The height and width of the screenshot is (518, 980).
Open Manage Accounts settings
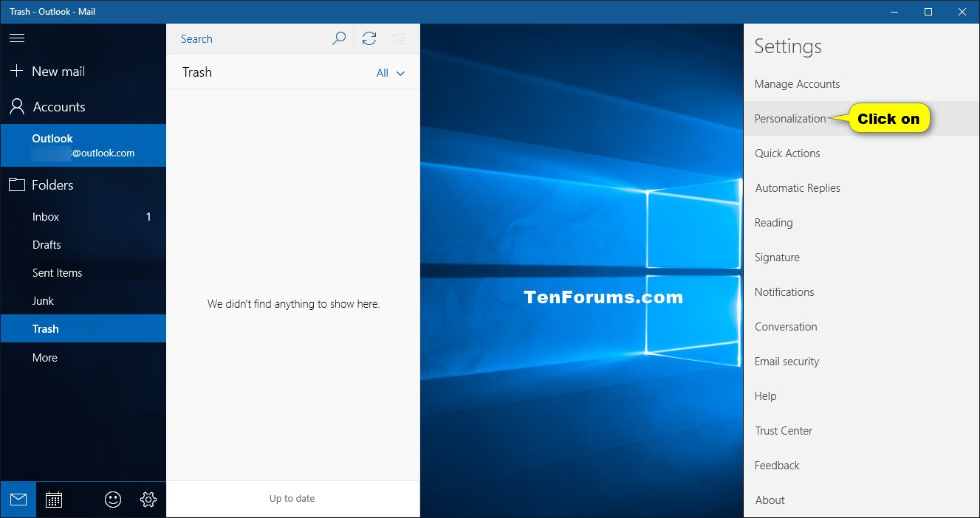click(862, 84)
